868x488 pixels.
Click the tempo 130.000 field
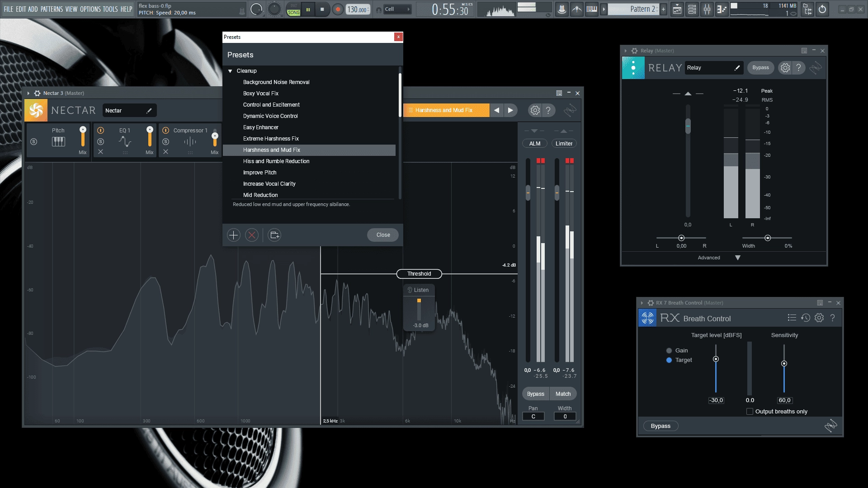tap(357, 9)
